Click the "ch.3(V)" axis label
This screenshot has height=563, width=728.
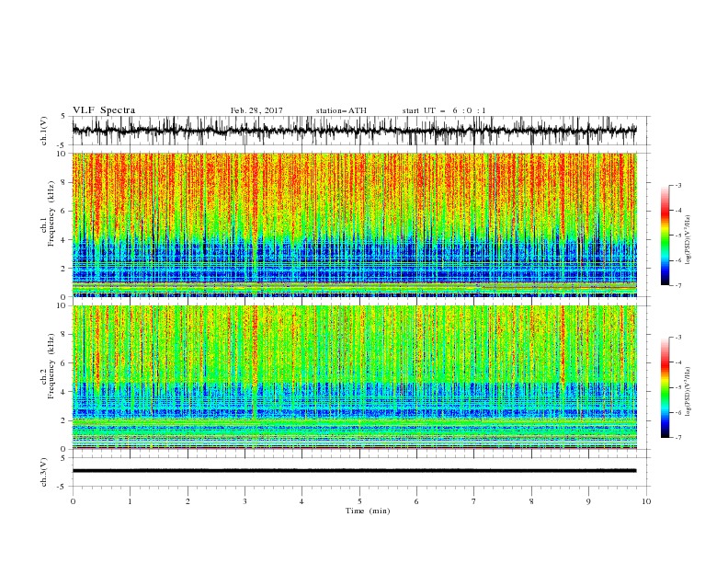coord(44,472)
